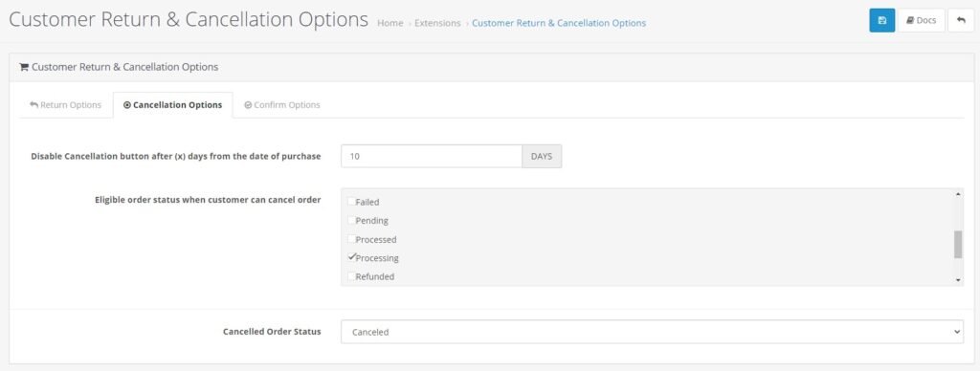Click the shopping cart icon in panel header
This screenshot has width=980, height=371.
click(x=24, y=67)
